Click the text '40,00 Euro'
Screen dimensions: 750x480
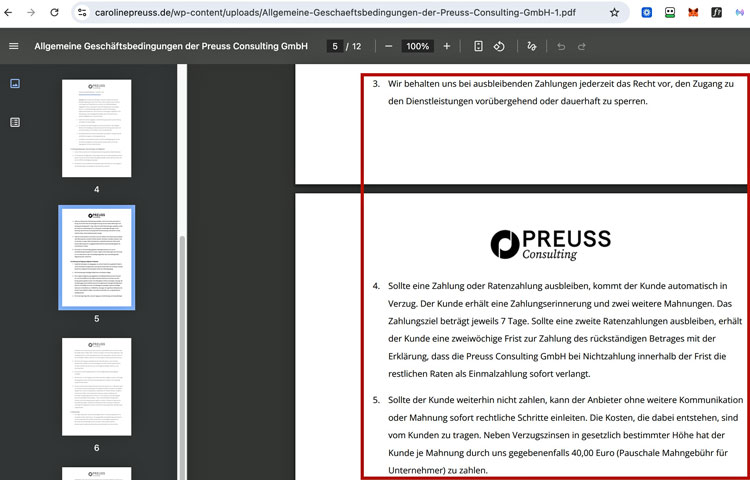(593, 453)
